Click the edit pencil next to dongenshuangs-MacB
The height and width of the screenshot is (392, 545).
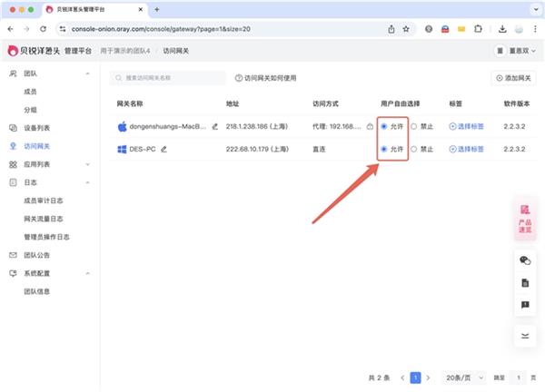pos(215,126)
